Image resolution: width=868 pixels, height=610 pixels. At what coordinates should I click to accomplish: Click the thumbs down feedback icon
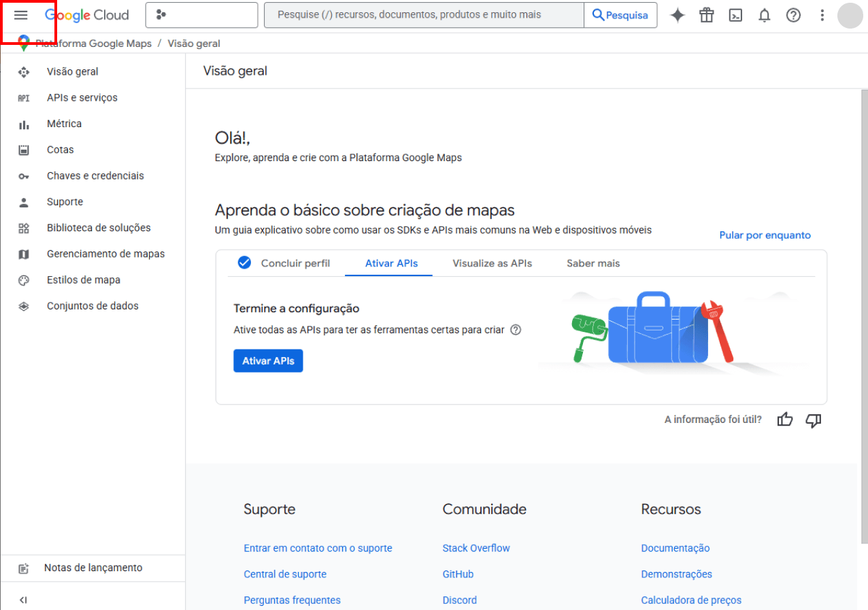pos(813,420)
